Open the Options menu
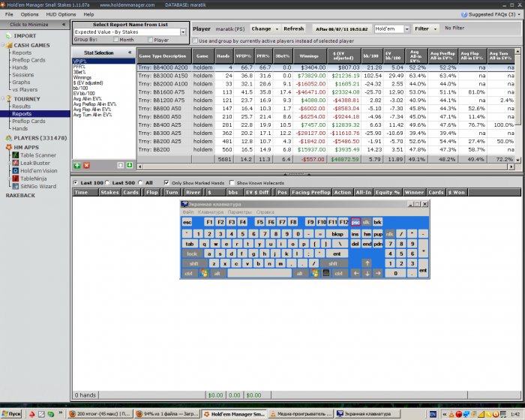Image resolution: width=525 pixels, height=420 pixels. pyautogui.click(x=29, y=14)
